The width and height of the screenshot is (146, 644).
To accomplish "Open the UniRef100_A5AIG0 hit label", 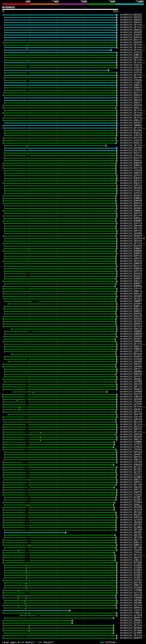I will 131,22.
